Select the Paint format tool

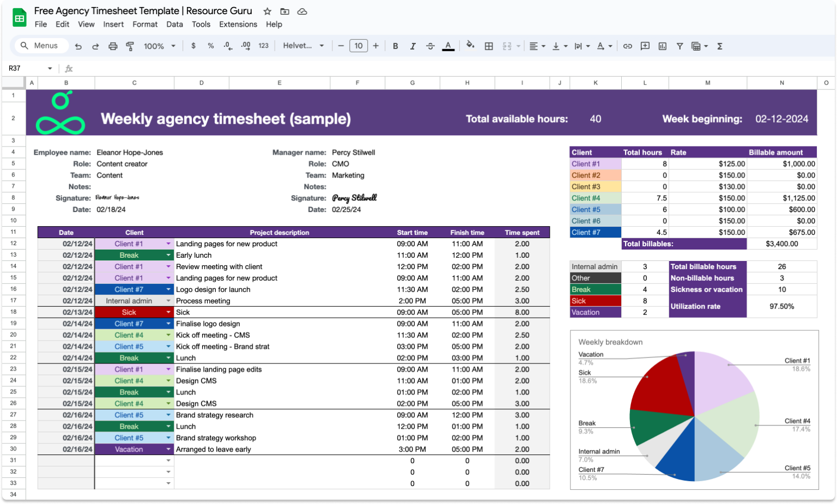(x=130, y=46)
